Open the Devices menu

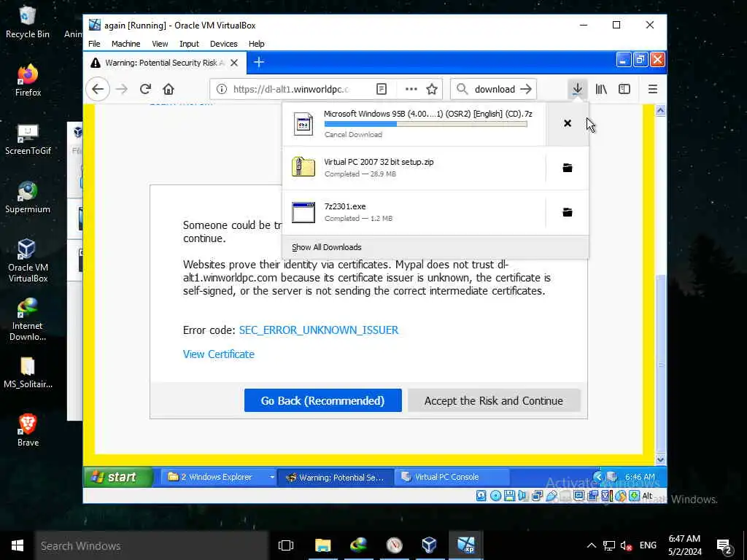[223, 44]
